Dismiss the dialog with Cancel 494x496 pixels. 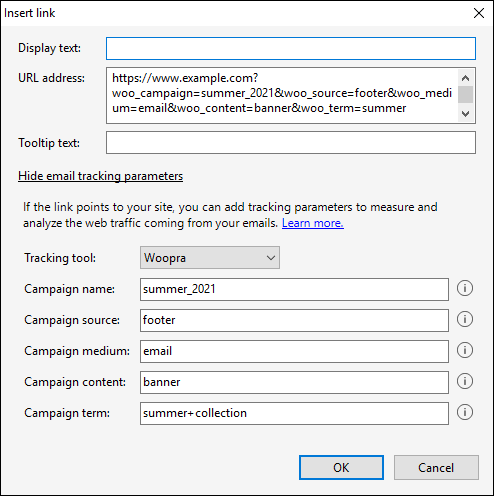coord(436,467)
